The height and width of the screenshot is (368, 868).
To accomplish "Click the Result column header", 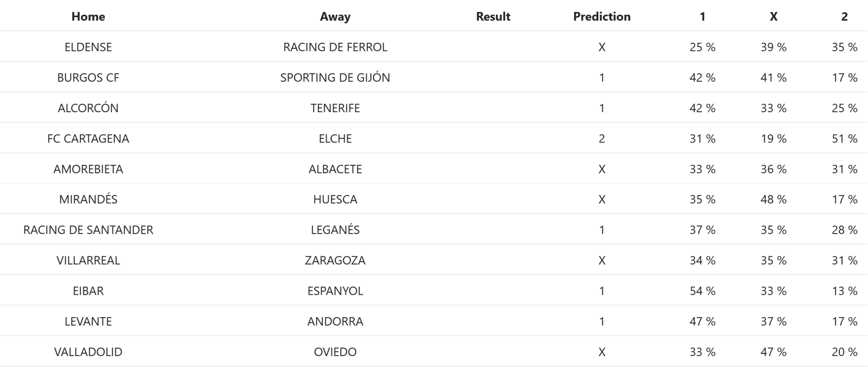I will (x=493, y=16).
